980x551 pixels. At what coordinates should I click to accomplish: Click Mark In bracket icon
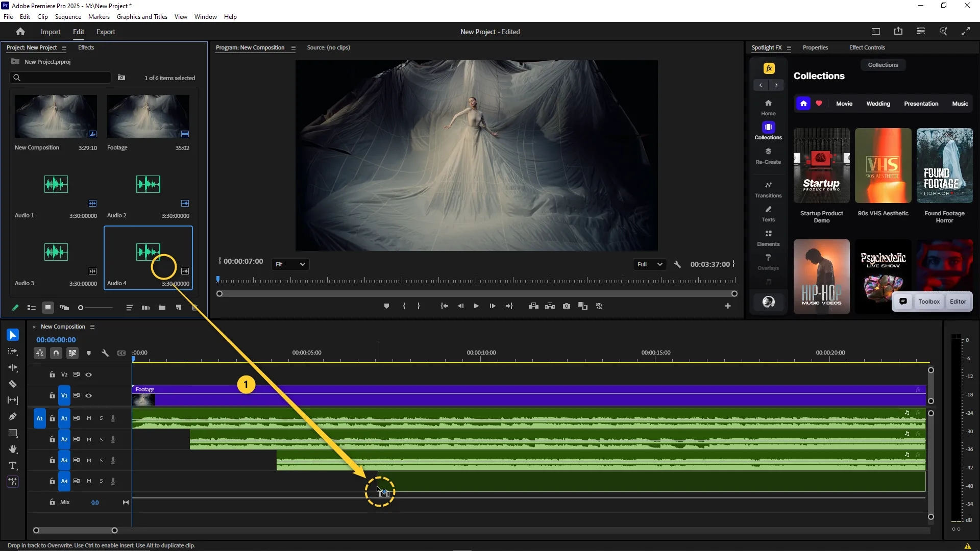click(404, 306)
